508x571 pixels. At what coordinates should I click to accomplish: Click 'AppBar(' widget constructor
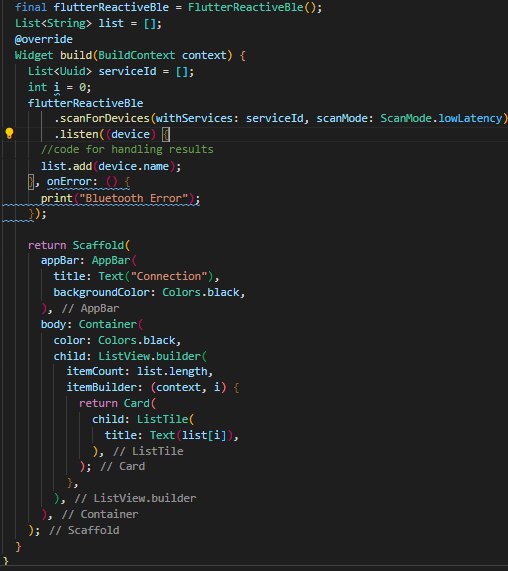tap(114, 261)
